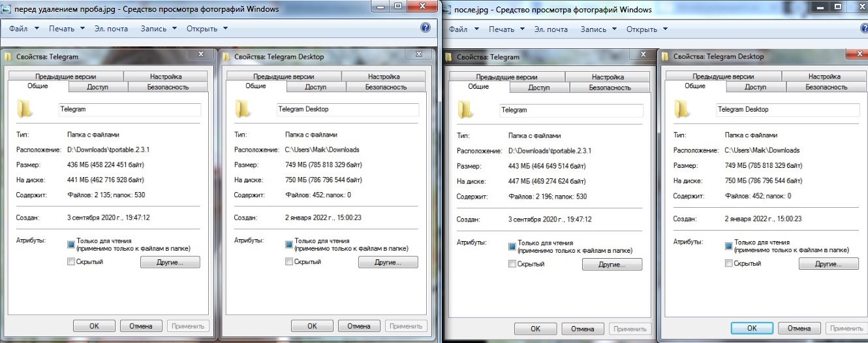868x343 pixels.
Task: Toggle Скрытый in Telegram dialog, перед удалением
Action: pyautogui.click(x=71, y=262)
